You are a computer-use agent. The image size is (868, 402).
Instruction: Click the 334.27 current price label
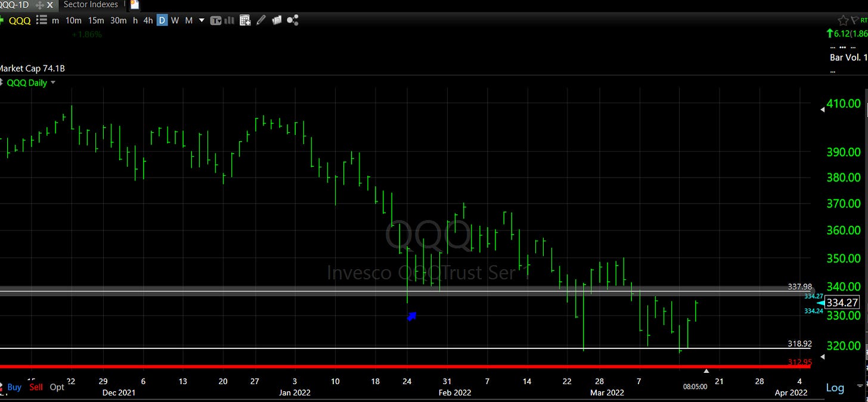pyautogui.click(x=843, y=303)
